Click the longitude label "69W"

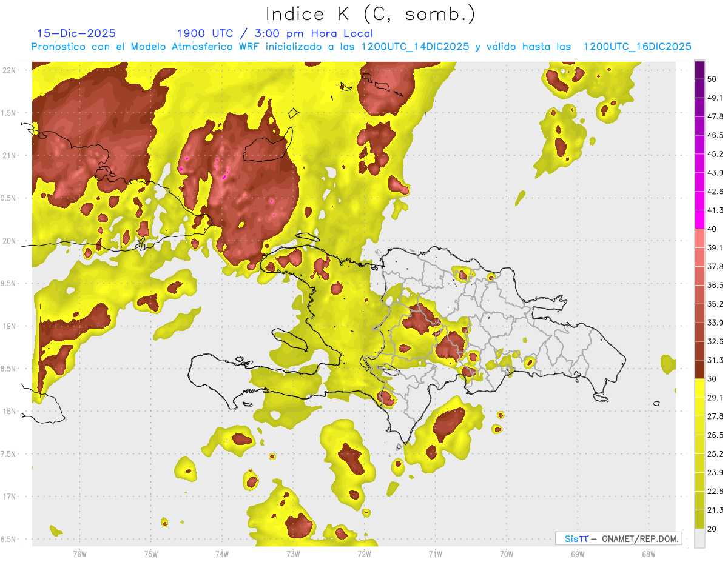pyautogui.click(x=578, y=554)
